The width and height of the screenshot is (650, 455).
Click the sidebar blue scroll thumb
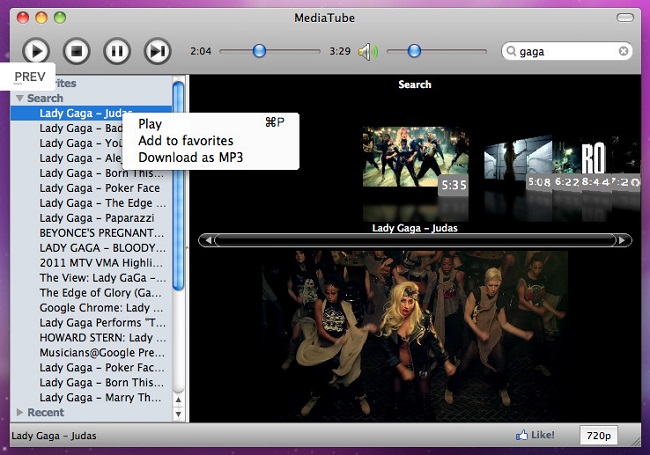178,186
